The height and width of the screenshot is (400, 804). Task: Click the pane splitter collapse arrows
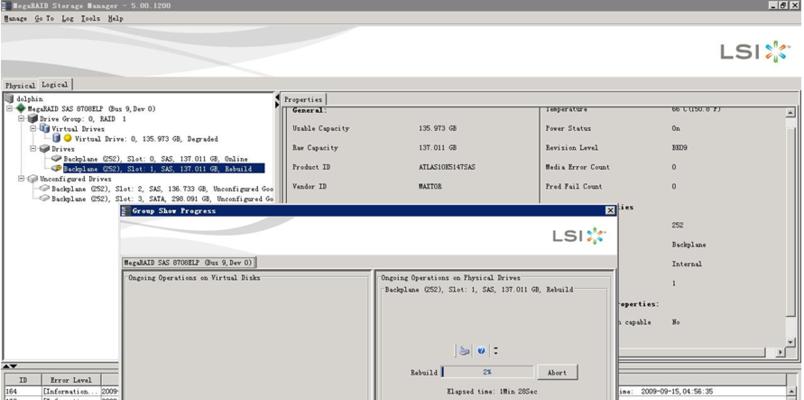click(277, 101)
